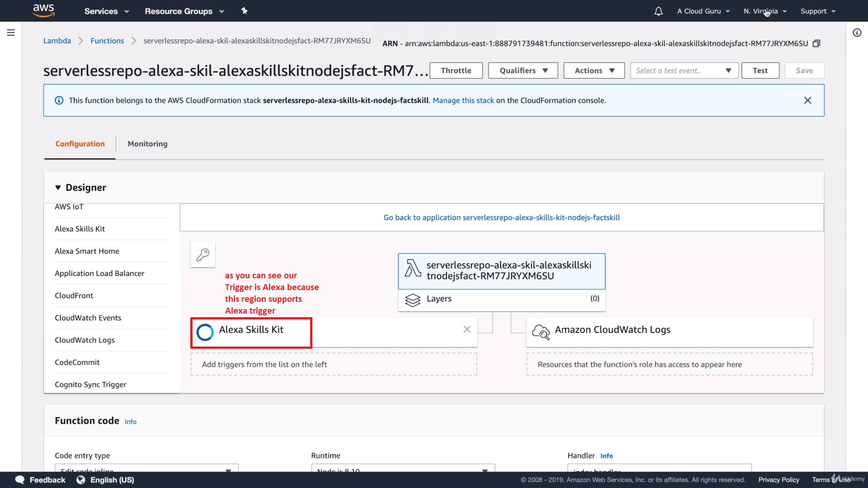Add CloudWatch Events trigger from list
Viewport: 868px width, 488px height.
point(88,318)
